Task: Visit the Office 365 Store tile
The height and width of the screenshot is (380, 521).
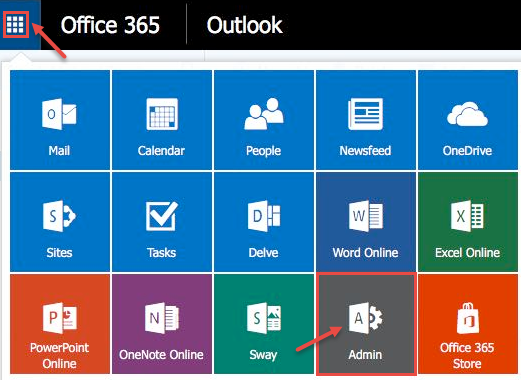Action: click(468, 324)
